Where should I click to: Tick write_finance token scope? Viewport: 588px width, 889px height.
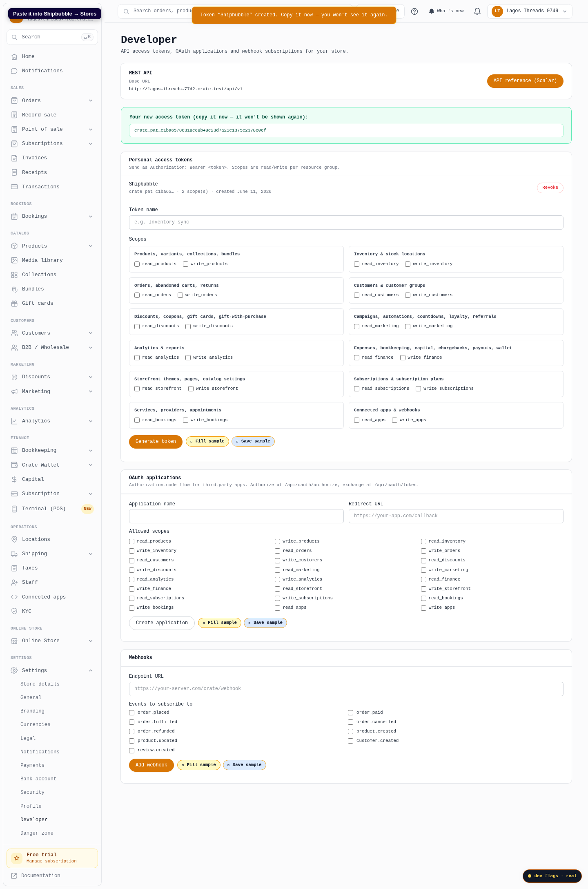pyautogui.click(x=403, y=358)
